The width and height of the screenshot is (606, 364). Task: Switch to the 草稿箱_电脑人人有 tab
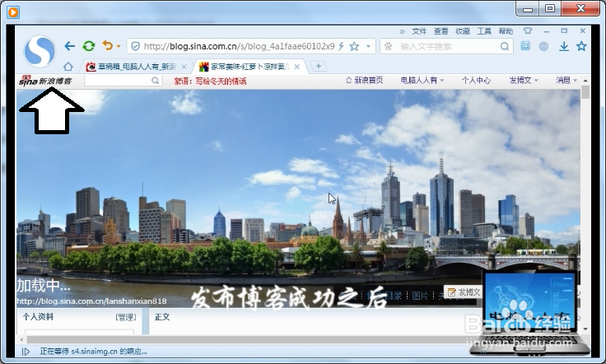pos(135,67)
